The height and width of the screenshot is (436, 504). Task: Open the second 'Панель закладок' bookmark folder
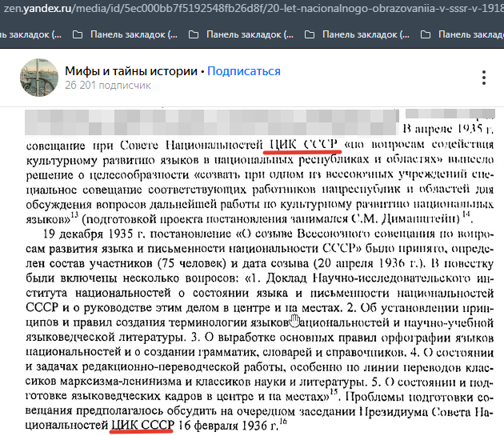pyautogui.click(x=125, y=34)
